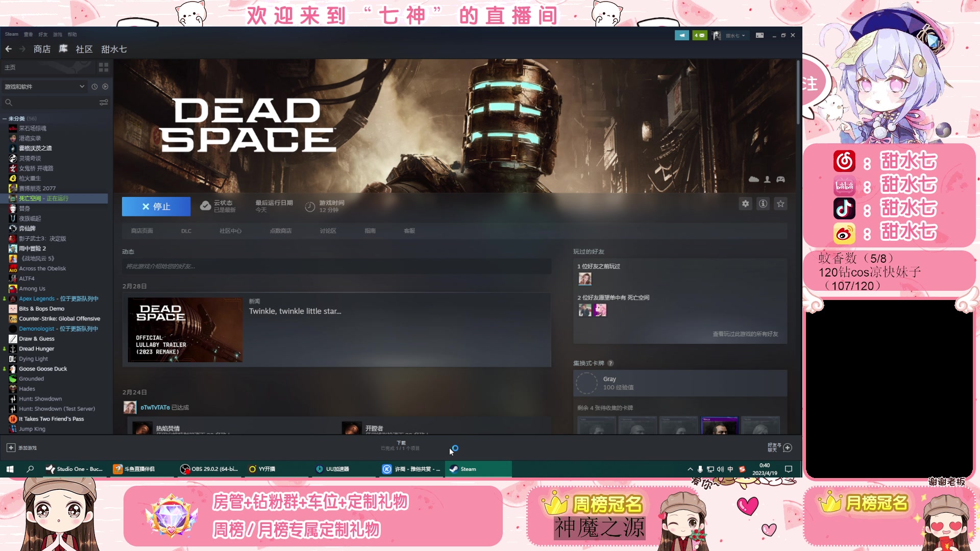This screenshot has width=980, height=551.
Task: Enter Big Picture mode icon
Action: (x=759, y=35)
